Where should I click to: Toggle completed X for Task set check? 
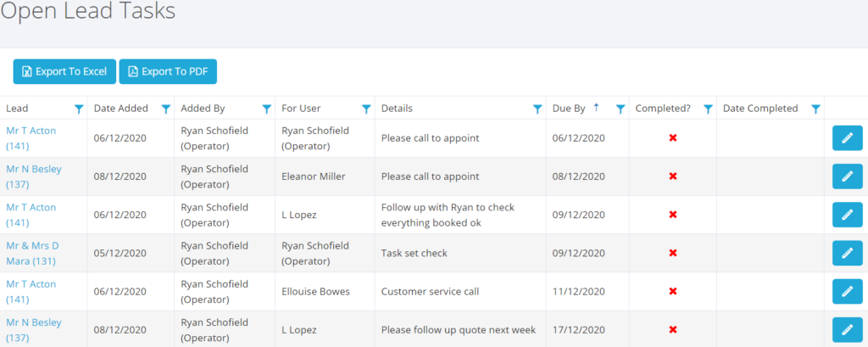click(x=673, y=253)
